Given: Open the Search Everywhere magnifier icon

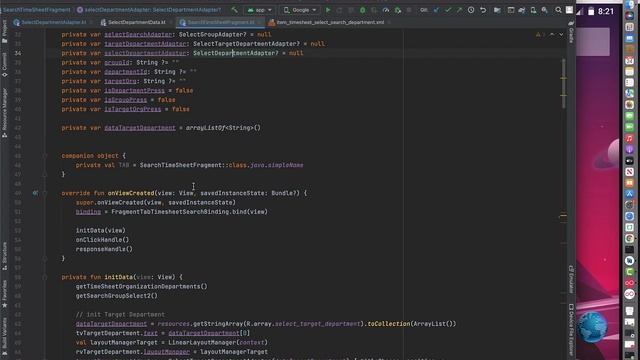Looking at the screenshot, I should [558, 10].
